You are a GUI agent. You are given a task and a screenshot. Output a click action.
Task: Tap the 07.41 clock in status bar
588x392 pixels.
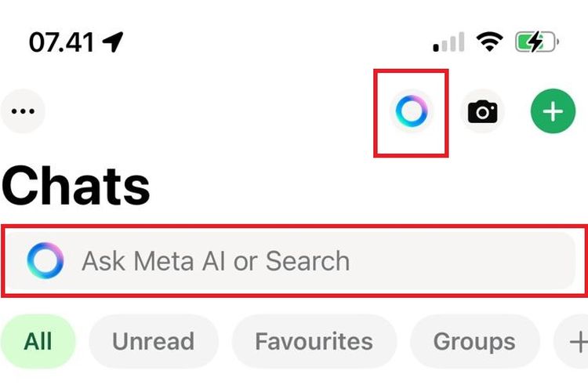(x=61, y=41)
